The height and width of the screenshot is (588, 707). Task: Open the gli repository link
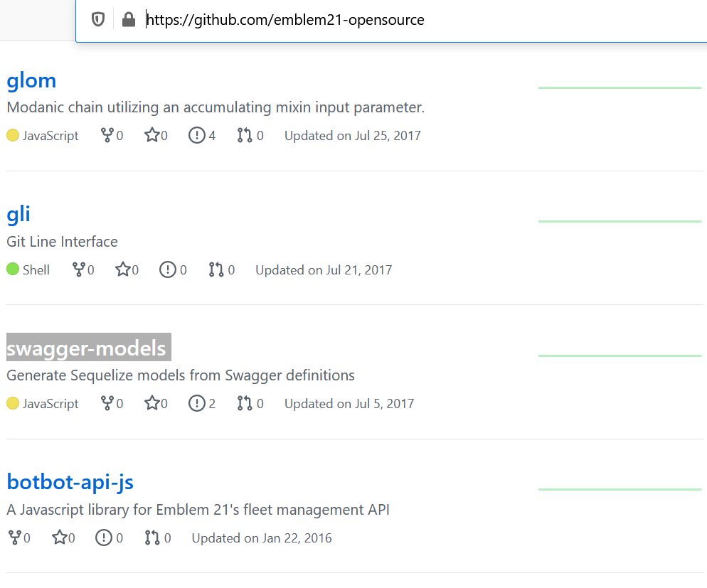coord(18,215)
